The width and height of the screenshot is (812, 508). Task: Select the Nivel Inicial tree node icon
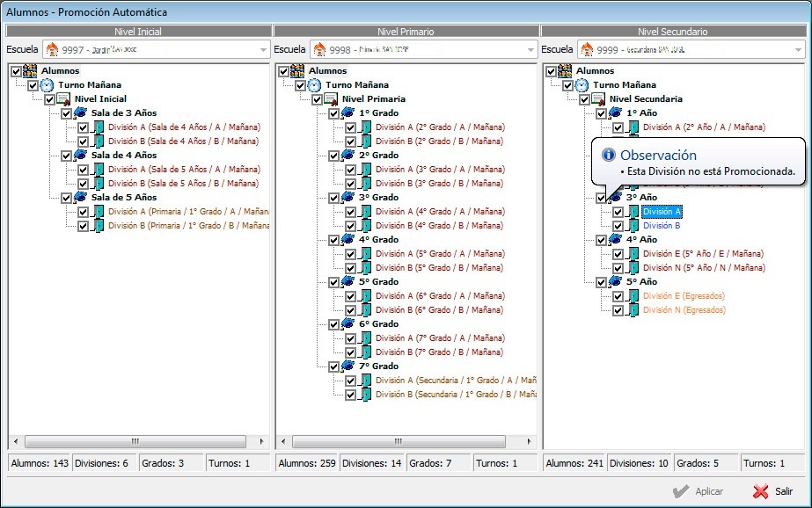(63, 98)
